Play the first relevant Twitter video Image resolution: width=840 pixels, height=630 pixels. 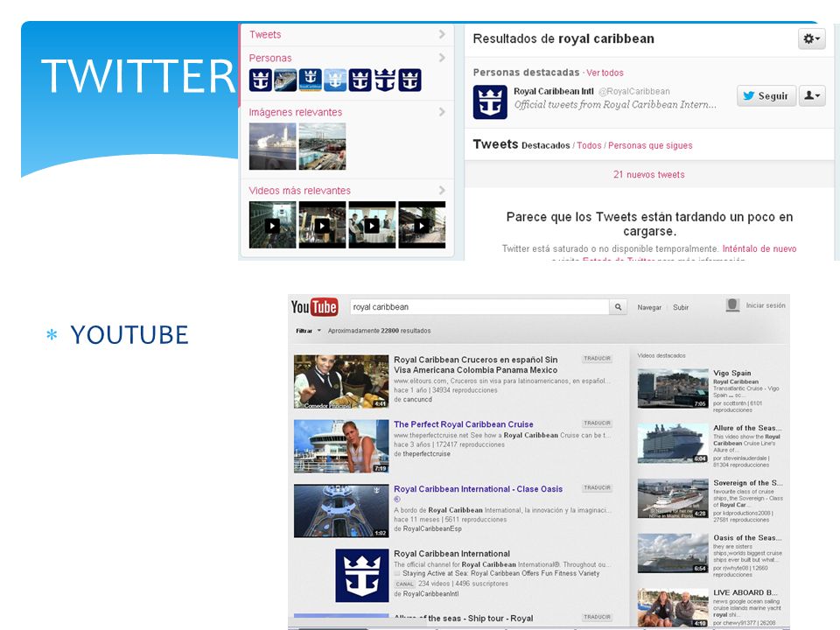pyautogui.click(x=272, y=225)
